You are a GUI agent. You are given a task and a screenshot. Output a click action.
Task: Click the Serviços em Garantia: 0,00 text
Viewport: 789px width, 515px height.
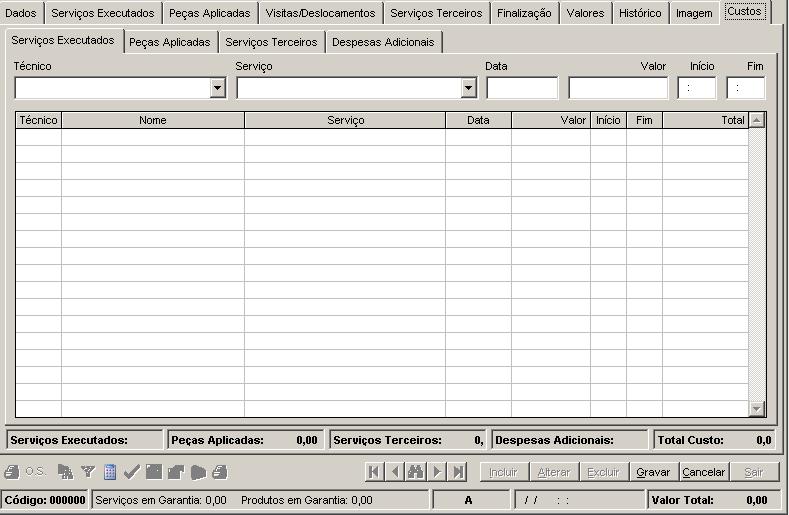tap(161, 500)
